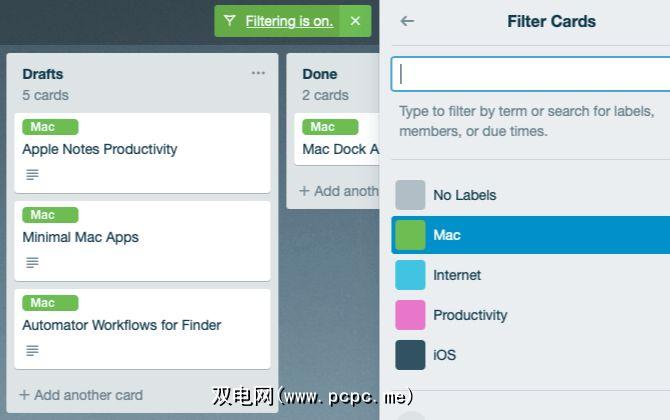Viewport: 670px width, 420px height.
Task: Close the Filtering is on banner
Action: tap(355, 21)
